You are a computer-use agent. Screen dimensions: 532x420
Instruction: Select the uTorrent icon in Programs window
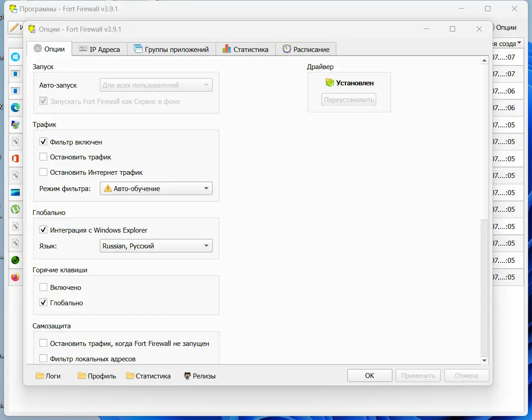(15, 209)
